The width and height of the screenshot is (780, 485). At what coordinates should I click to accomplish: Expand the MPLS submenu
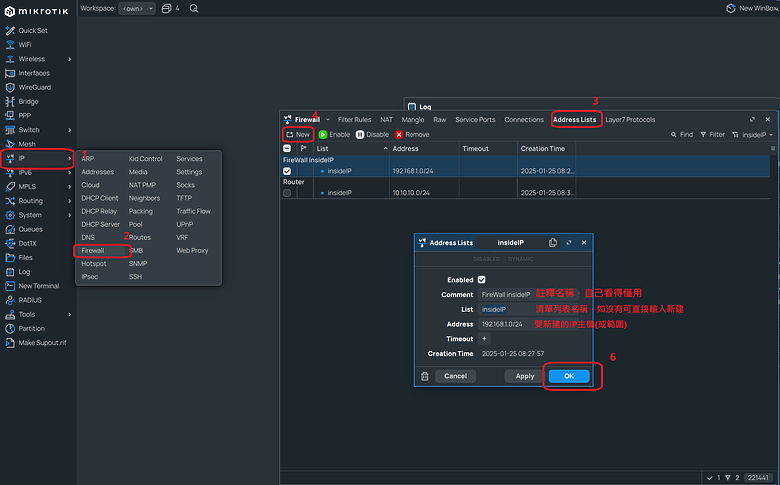(x=70, y=187)
